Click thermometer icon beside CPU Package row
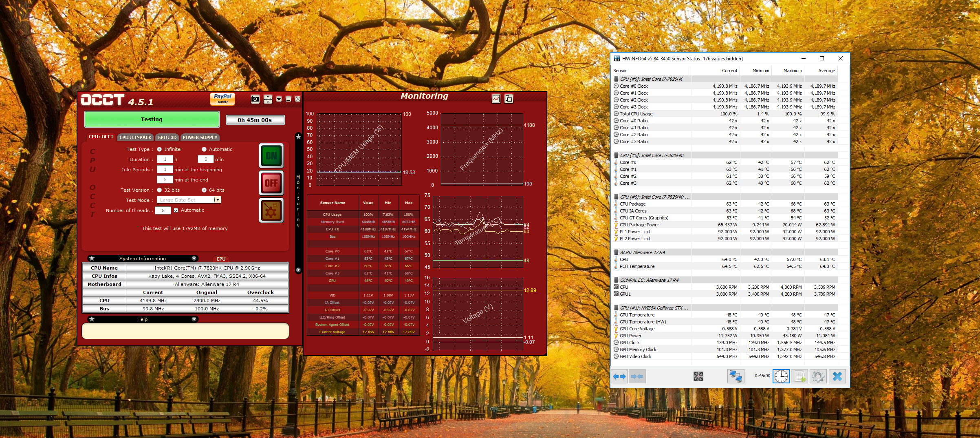The width and height of the screenshot is (980, 438). pos(616,204)
